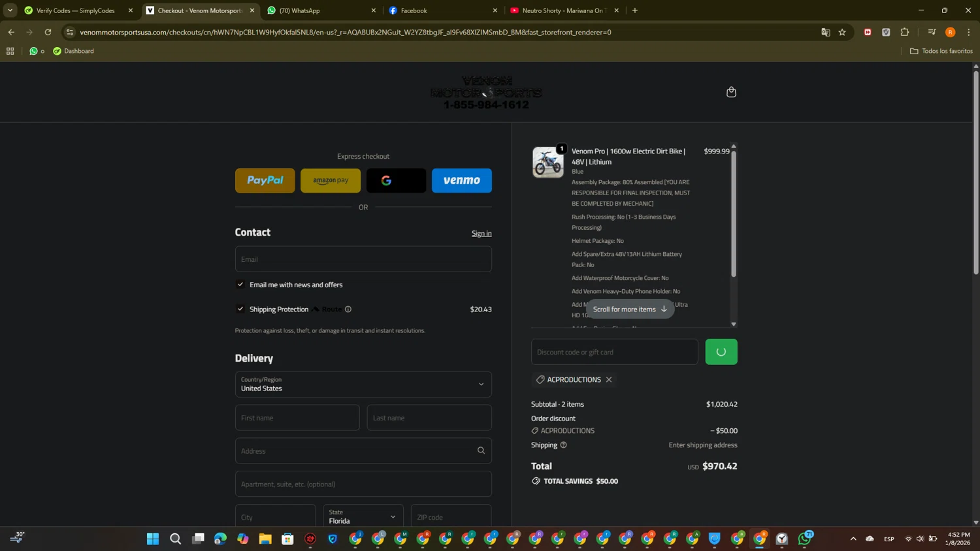This screenshot has height=551, width=980.
Task: Click the Venom Pro dirt bike thumbnail
Action: [x=548, y=162]
